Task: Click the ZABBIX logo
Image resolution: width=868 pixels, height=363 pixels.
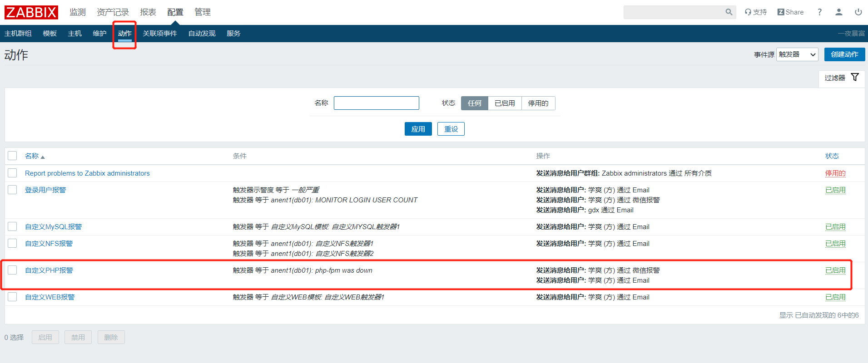Action: [31, 12]
